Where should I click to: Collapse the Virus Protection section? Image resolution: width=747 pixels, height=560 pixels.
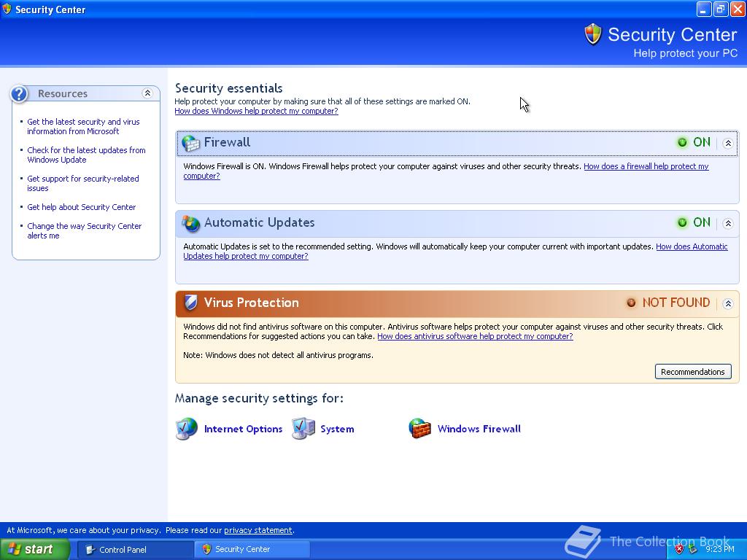(x=727, y=303)
